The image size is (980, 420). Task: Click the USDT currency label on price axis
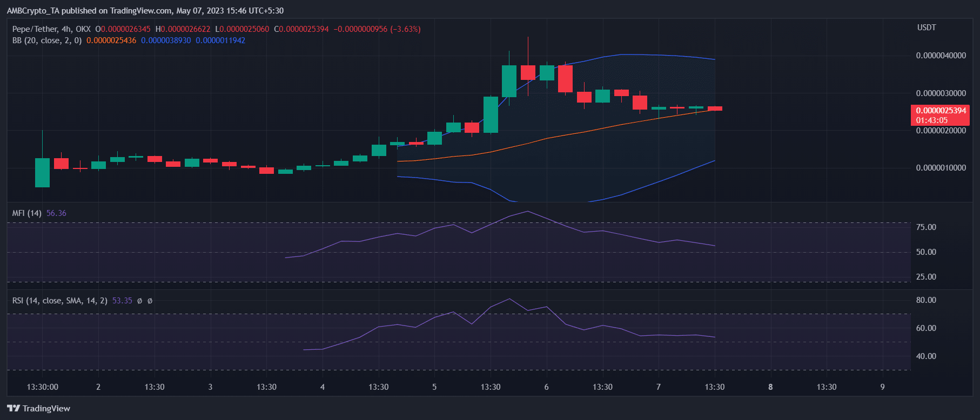(x=927, y=28)
